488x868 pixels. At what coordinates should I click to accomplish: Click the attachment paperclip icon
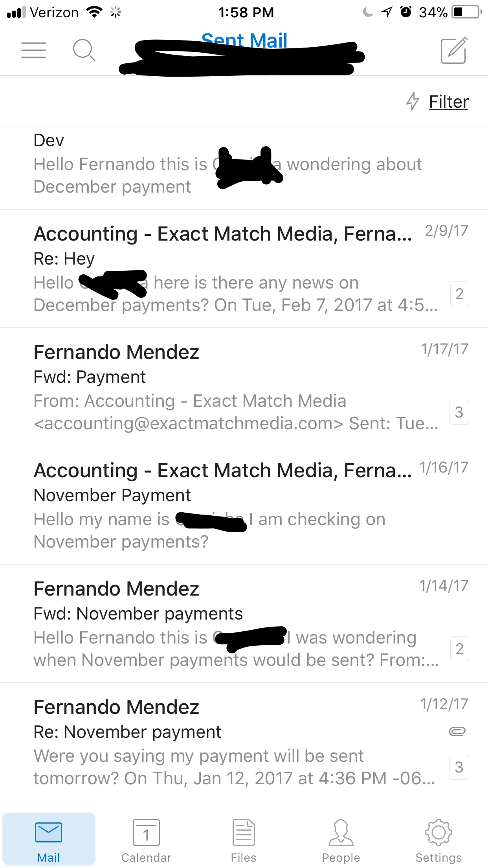457,731
